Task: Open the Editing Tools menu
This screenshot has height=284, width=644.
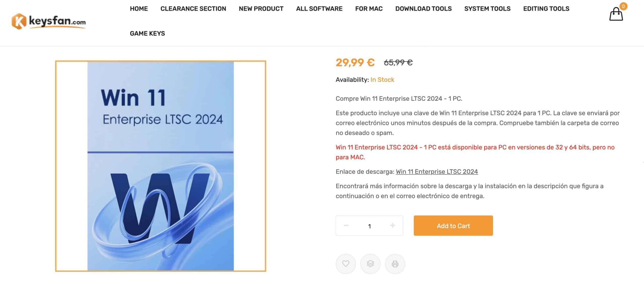Action: [x=546, y=9]
